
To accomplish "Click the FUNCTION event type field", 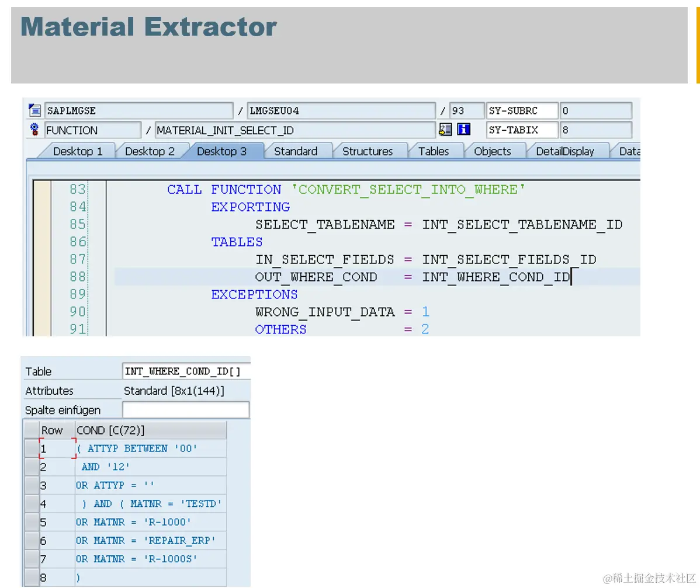I will (93, 130).
